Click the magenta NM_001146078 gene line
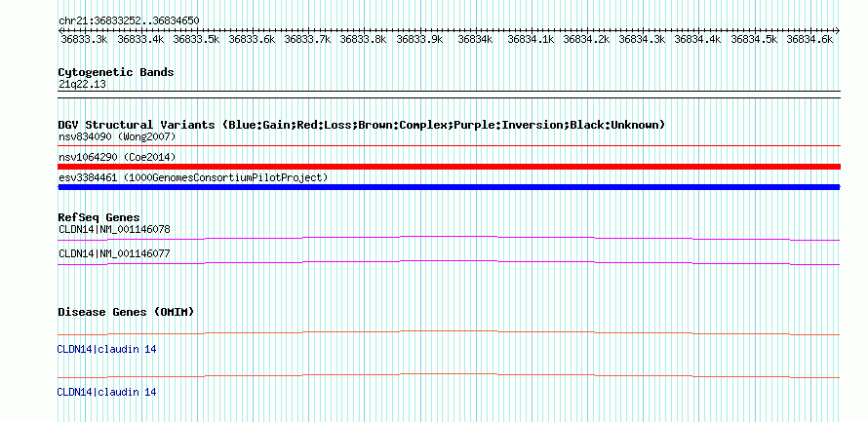The image size is (868, 422). click(x=449, y=238)
